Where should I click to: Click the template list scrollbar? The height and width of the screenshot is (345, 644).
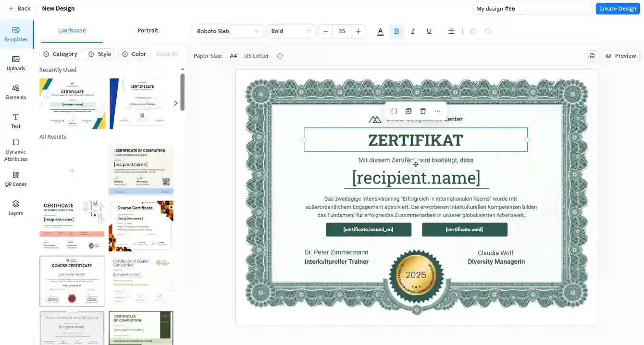(x=183, y=91)
